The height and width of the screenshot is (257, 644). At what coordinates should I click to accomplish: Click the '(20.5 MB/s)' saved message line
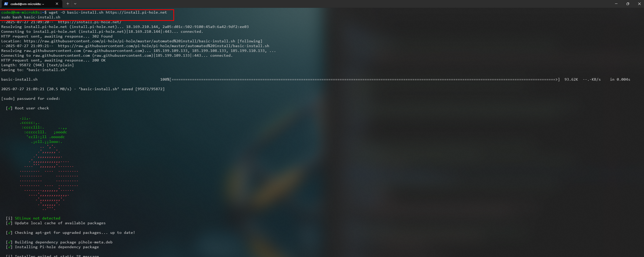(83, 89)
